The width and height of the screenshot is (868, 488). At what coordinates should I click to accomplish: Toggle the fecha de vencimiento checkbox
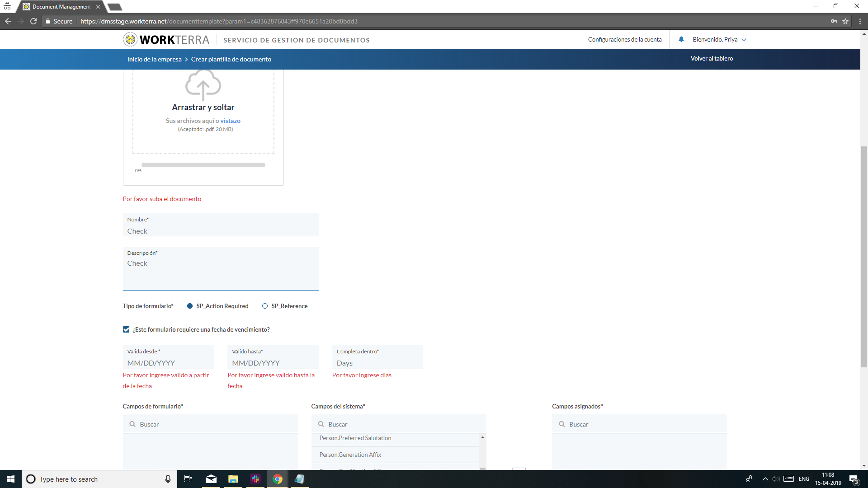[x=126, y=329]
